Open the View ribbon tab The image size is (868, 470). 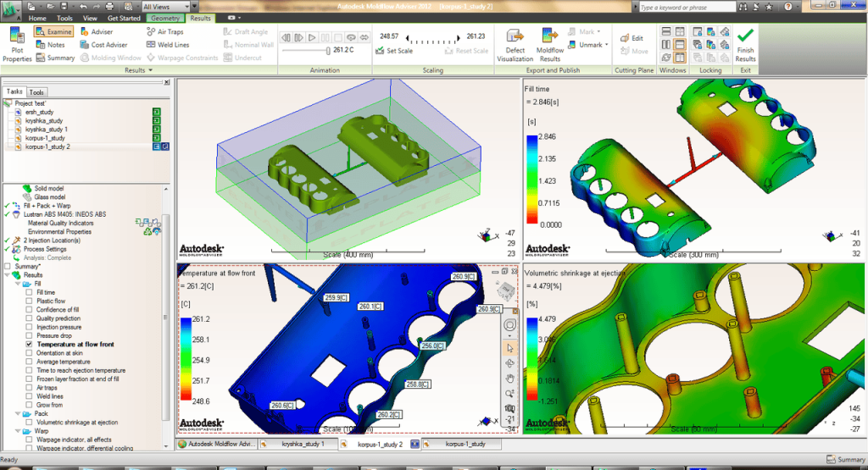coord(90,19)
